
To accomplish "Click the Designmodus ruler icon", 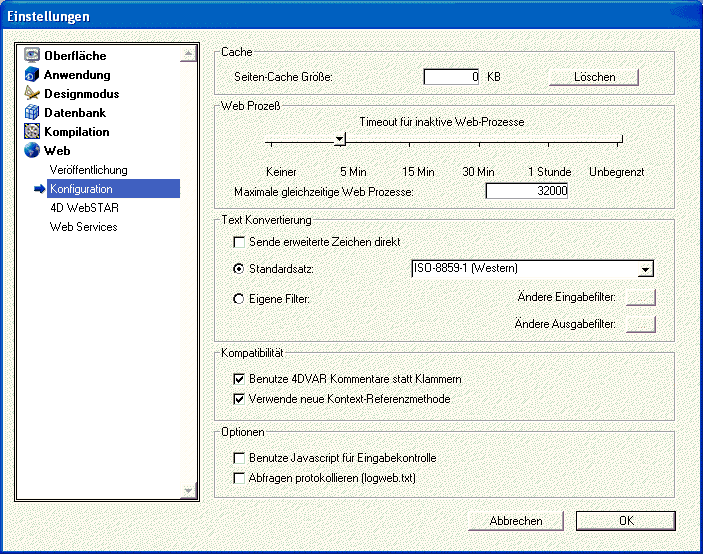I will pos(32,94).
